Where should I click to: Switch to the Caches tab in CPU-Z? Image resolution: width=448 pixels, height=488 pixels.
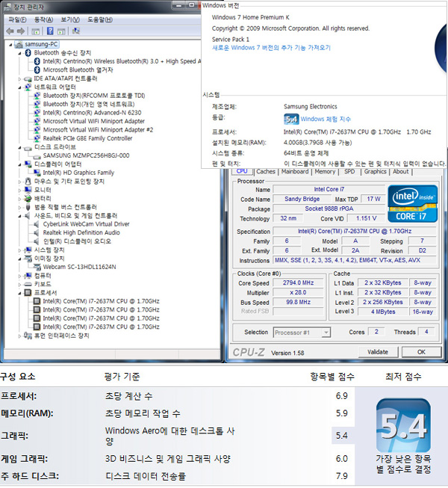[x=266, y=171]
